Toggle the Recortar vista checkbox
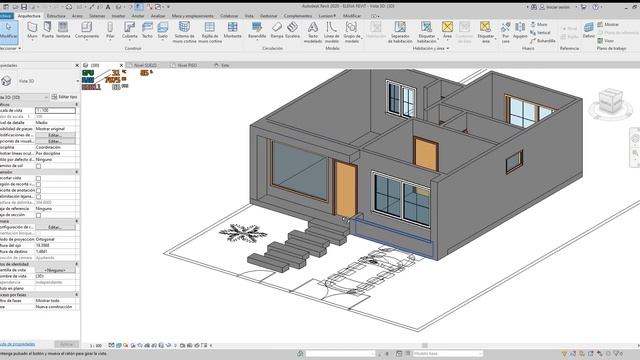This screenshot has width=640, height=360. click(38, 178)
